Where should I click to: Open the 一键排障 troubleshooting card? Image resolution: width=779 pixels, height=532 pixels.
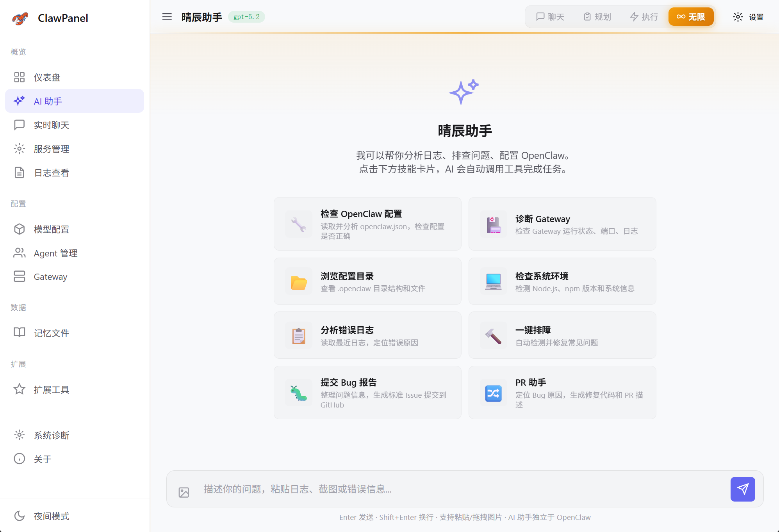(x=562, y=335)
